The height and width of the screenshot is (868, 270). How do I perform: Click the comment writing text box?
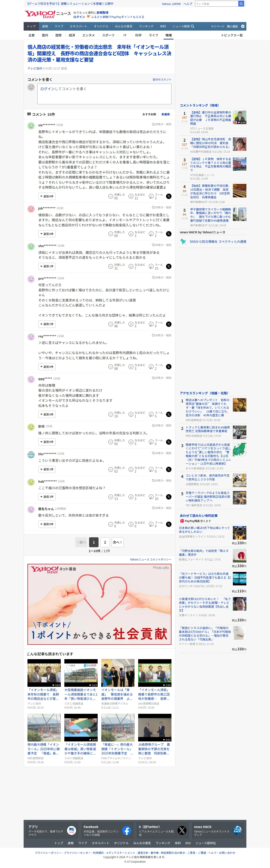[x=104, y=94]
